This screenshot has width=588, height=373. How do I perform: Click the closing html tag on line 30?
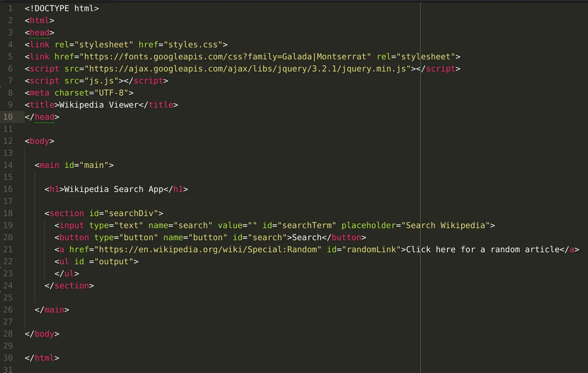(42, 358)
